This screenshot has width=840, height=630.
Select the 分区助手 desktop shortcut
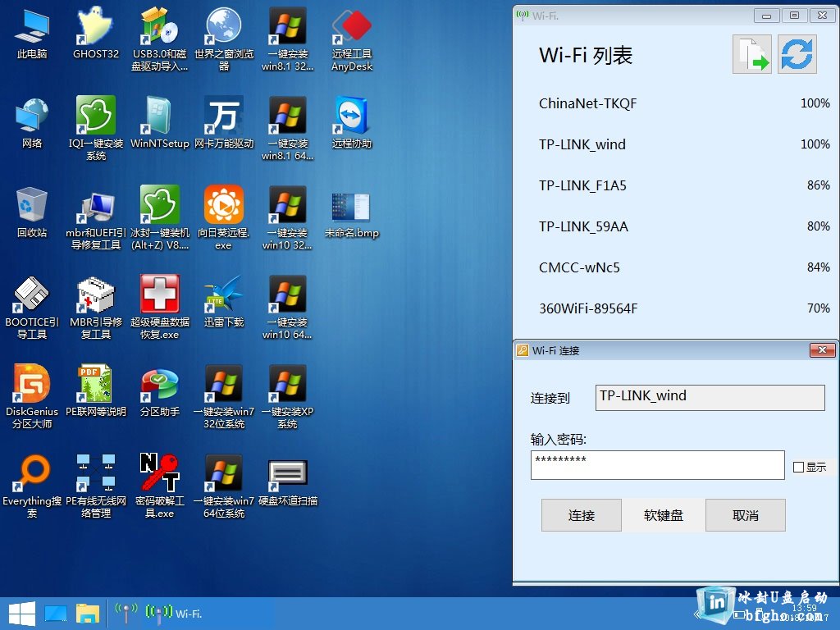tap(160, 391)
